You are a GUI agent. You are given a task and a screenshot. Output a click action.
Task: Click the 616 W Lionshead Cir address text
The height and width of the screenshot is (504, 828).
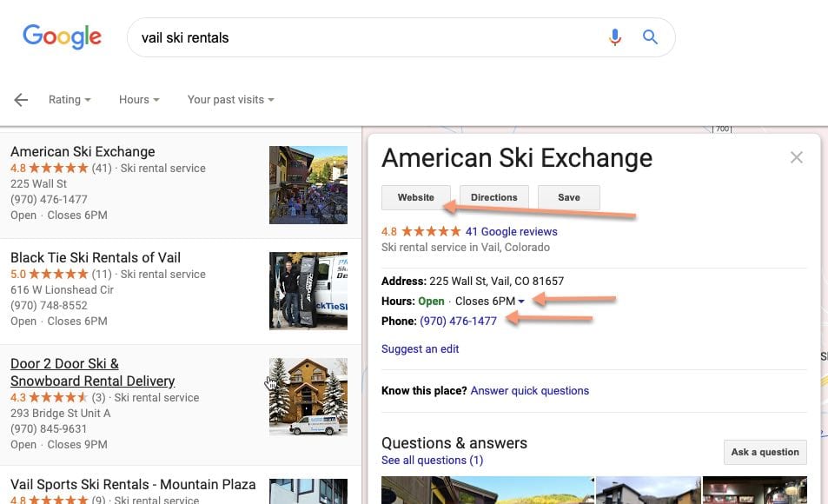pyautogui.click(x=62, y=290)
